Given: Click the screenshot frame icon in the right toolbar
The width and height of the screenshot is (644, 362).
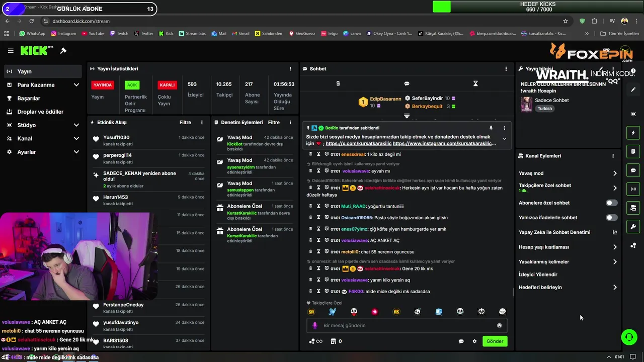Looking at the screenshot, I should 633,114.
